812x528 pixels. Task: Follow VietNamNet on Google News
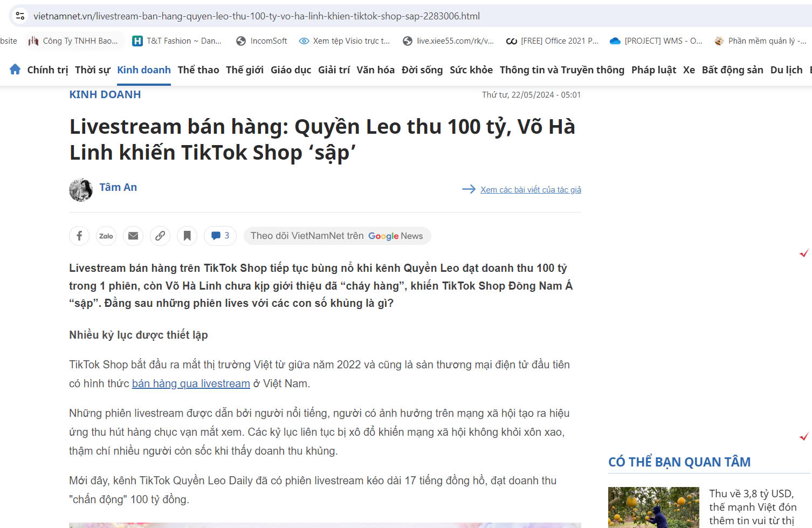click(337, 236)
